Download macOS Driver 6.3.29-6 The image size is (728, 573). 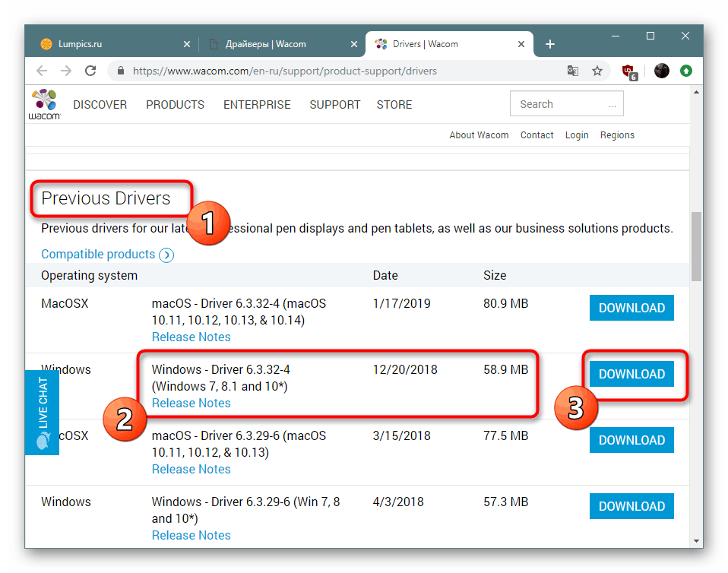(x=631, y=440)
